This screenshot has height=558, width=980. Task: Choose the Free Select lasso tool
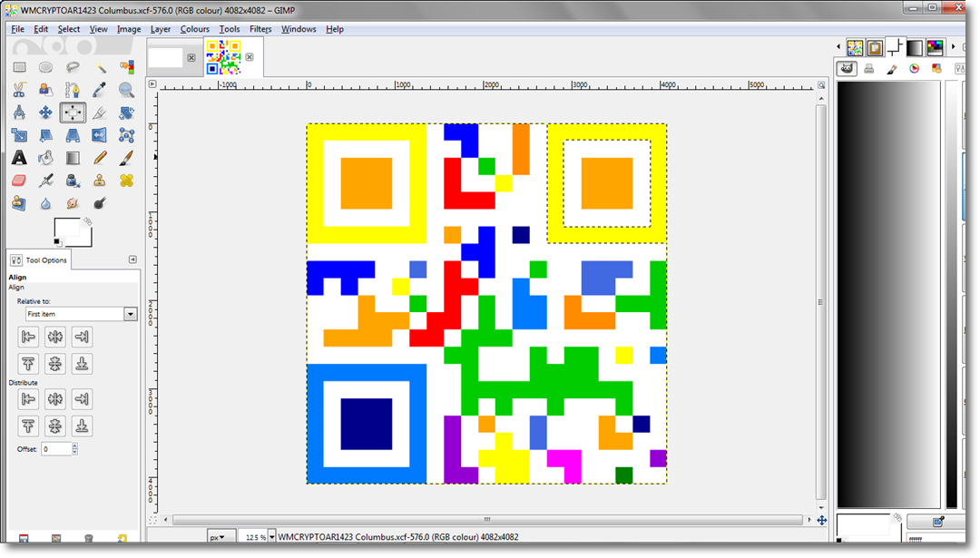pyautogui.click(x=73, y=67)
